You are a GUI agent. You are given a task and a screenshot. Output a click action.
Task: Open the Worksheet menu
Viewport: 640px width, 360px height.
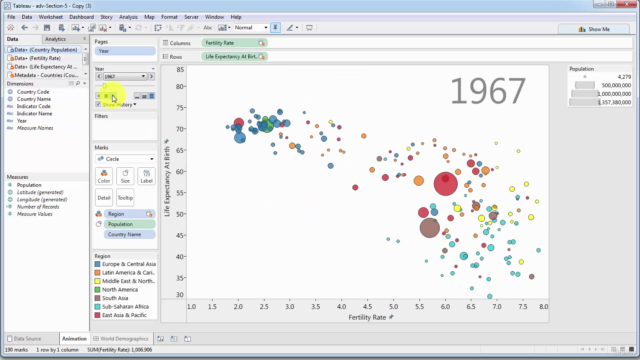click(x=51, y=17)
